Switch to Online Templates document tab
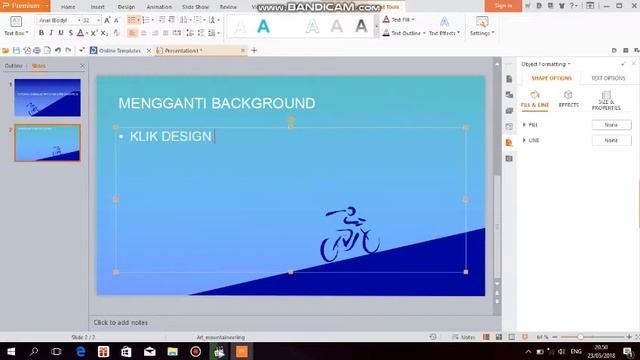Screen dimensions: 640x360 pyautogui.click(x=120, y=51)
